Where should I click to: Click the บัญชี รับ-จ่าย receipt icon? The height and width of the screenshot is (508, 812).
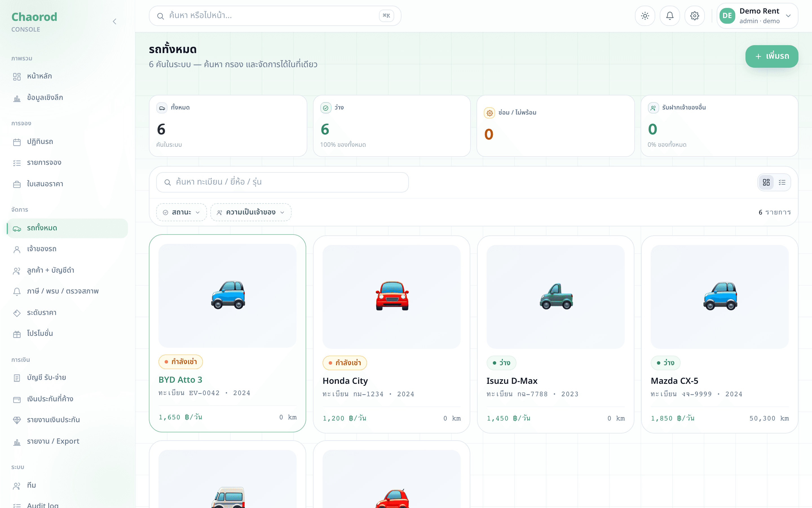click(x=17, y=378)
